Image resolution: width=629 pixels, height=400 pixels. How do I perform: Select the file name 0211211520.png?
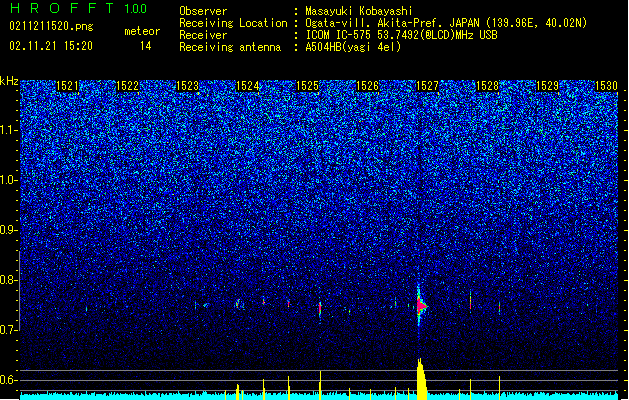[51, 27]
